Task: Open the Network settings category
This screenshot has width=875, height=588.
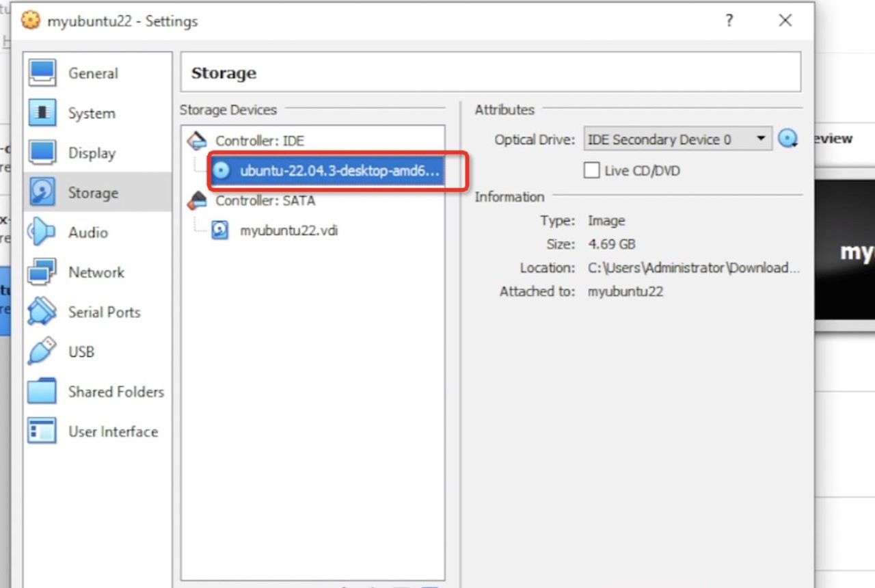Action: tap(97, 272)
